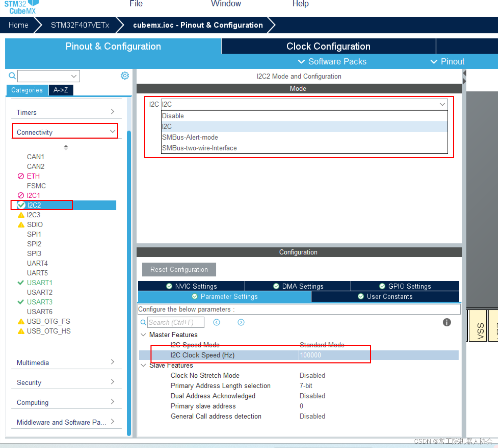Viewport: 498px width, 448px height.
Task: Open the gear settings icon in categories panel
Action: click(125, 75)
